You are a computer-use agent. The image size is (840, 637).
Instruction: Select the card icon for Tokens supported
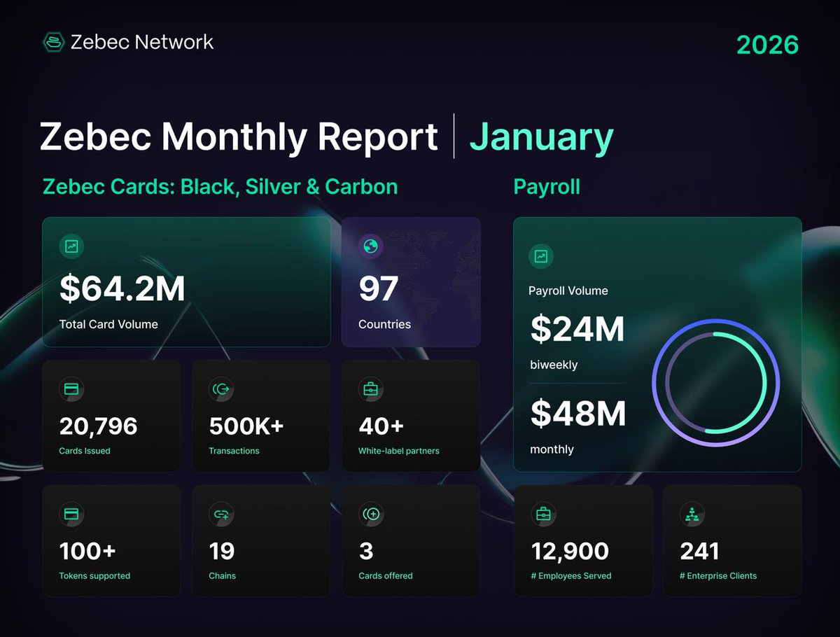tap(71, 514)
